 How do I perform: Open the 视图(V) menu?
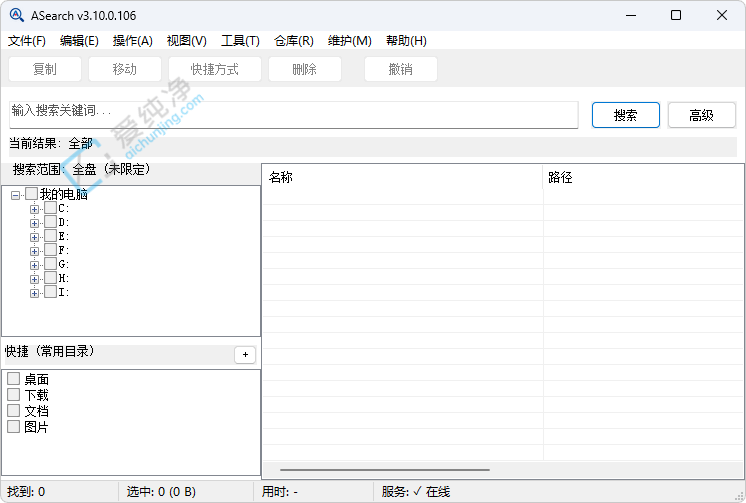pos(186,41)
